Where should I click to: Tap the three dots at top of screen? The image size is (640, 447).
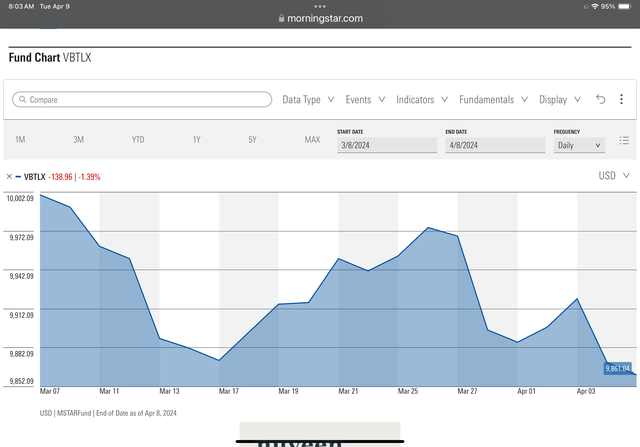click(320, 6)
